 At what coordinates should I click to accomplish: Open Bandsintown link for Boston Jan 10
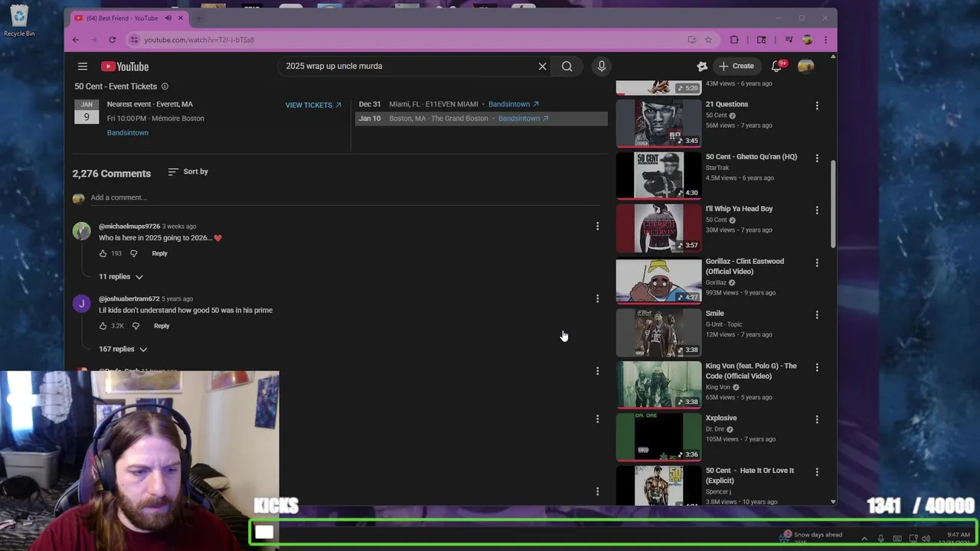click(x=524, y=118)
